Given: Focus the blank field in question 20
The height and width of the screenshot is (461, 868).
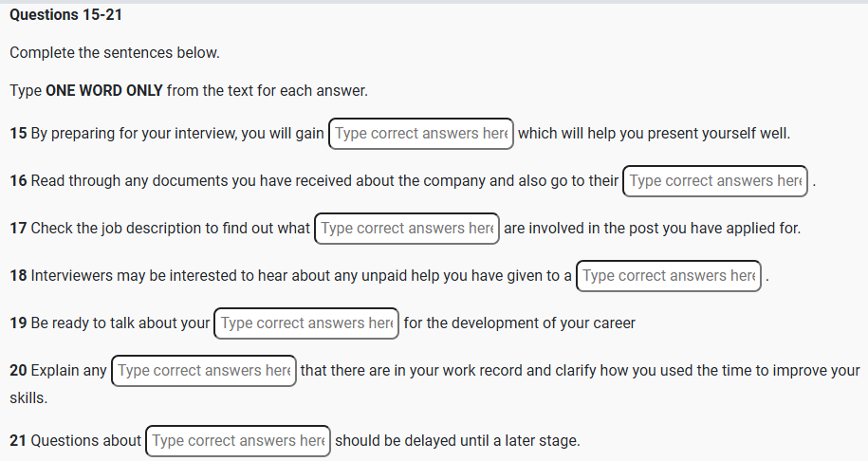Looking at the screenshot, I should (x=204, y=371).
